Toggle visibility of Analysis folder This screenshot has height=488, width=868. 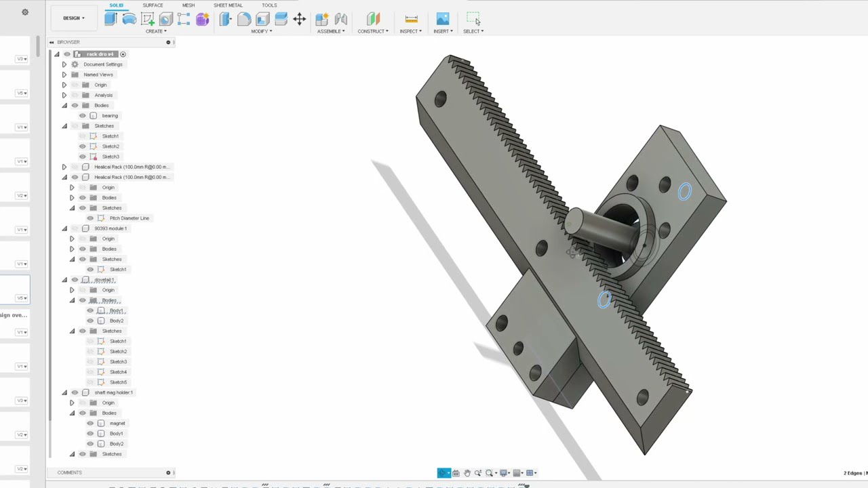coord(75,96)
